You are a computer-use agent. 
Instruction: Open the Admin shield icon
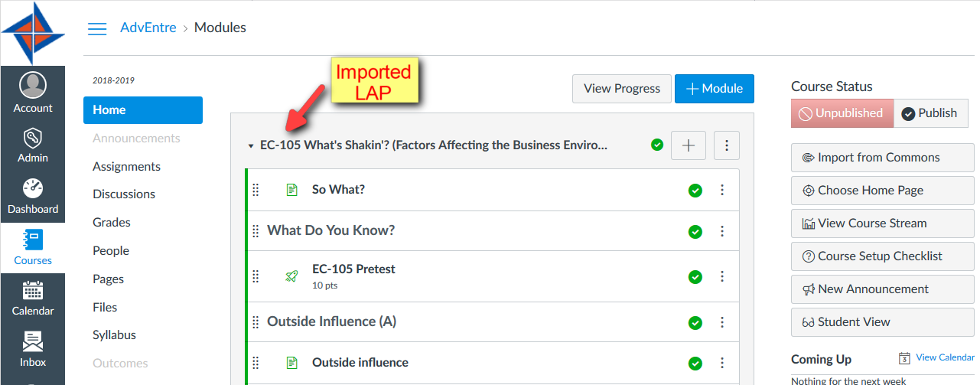tap(32, 139)
